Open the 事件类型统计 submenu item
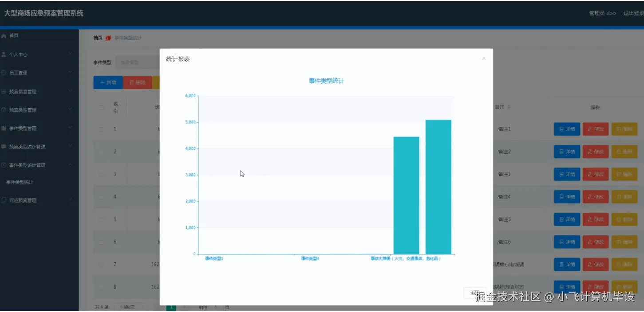Viewport: 644px width, 312px height. point(20,182)
